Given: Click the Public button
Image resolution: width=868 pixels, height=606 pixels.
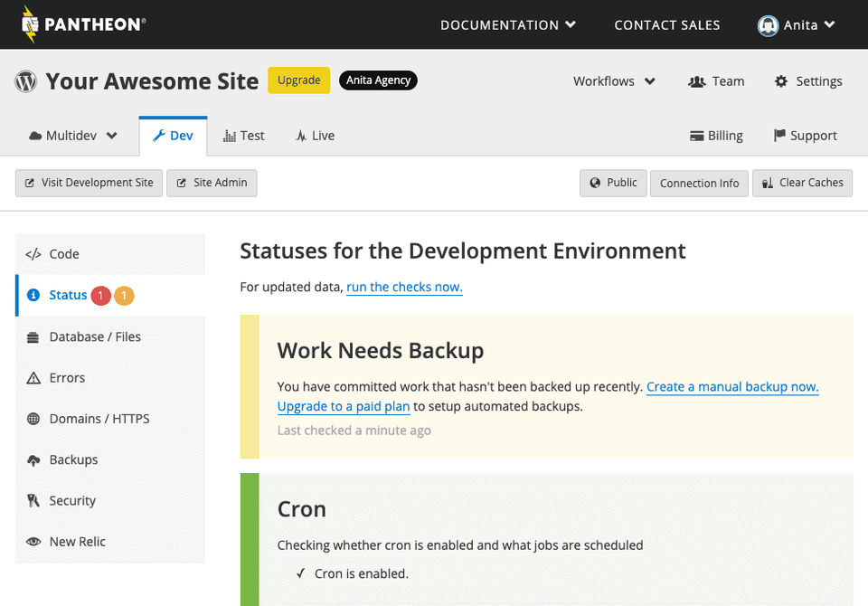Looking at the screenshot, I should [613, 183].
